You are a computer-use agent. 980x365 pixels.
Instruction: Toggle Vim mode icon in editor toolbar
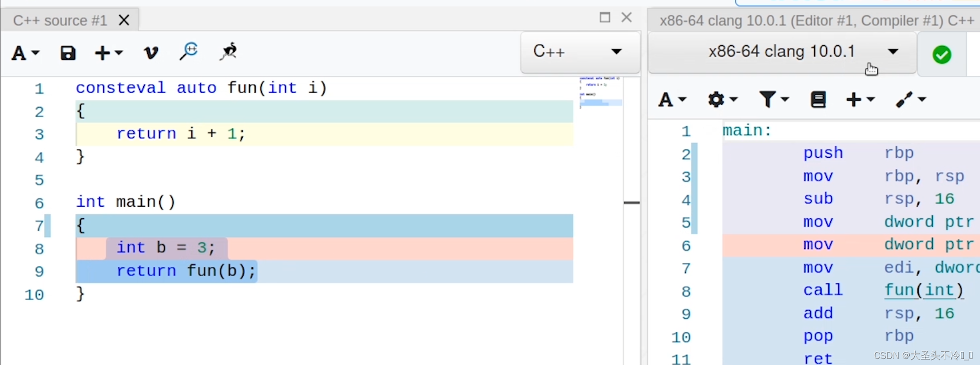click(151, 52)
